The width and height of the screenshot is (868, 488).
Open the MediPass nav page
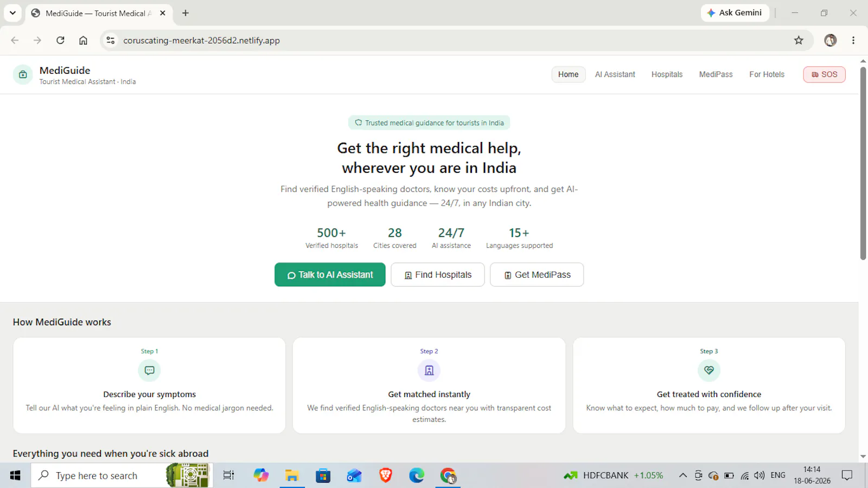click(x=716, y=74)
